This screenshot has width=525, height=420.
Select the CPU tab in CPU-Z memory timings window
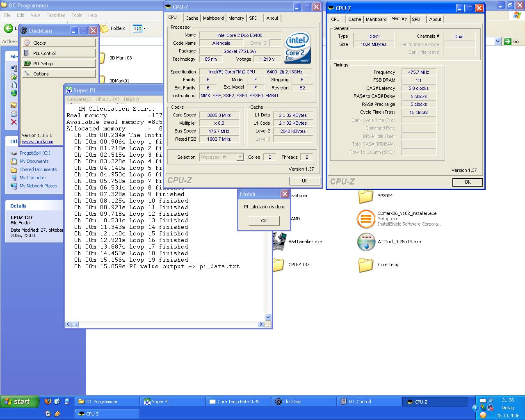pyautogui.click(x=336, y=19)
